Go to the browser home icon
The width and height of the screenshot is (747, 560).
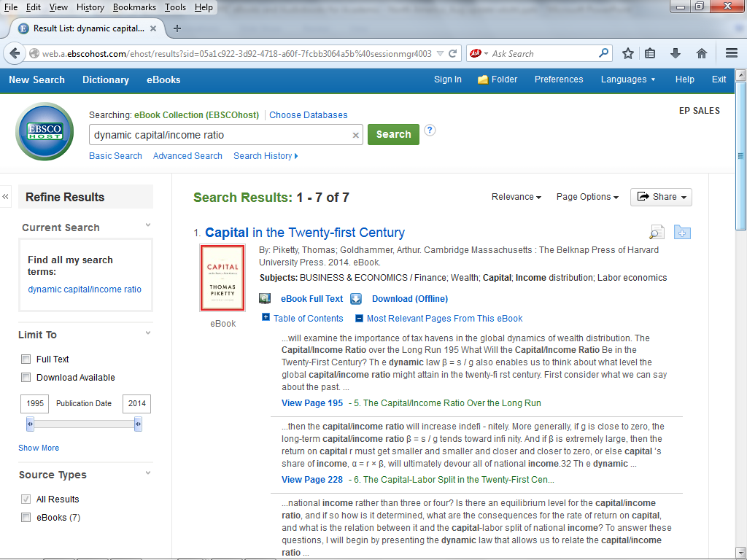point(701,53)
